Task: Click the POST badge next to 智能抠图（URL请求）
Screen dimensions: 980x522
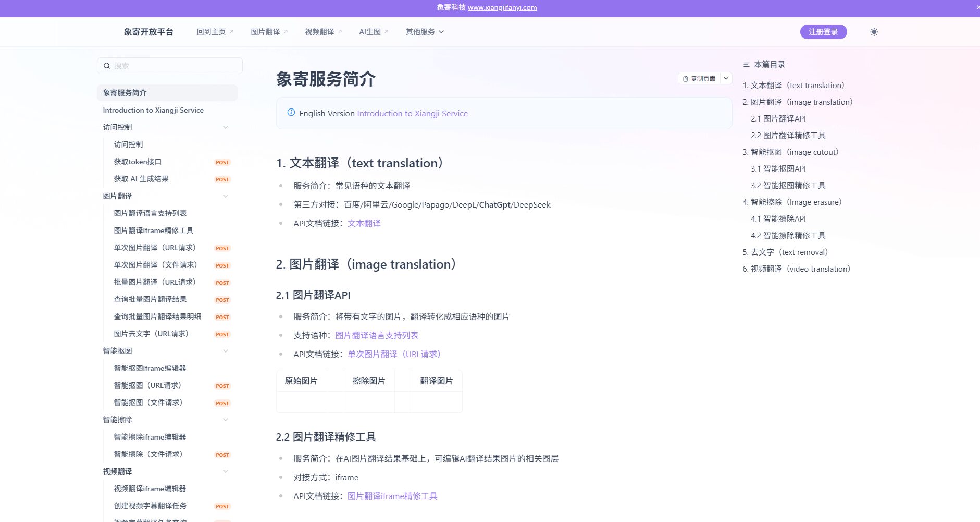Action: click(222, 386)
